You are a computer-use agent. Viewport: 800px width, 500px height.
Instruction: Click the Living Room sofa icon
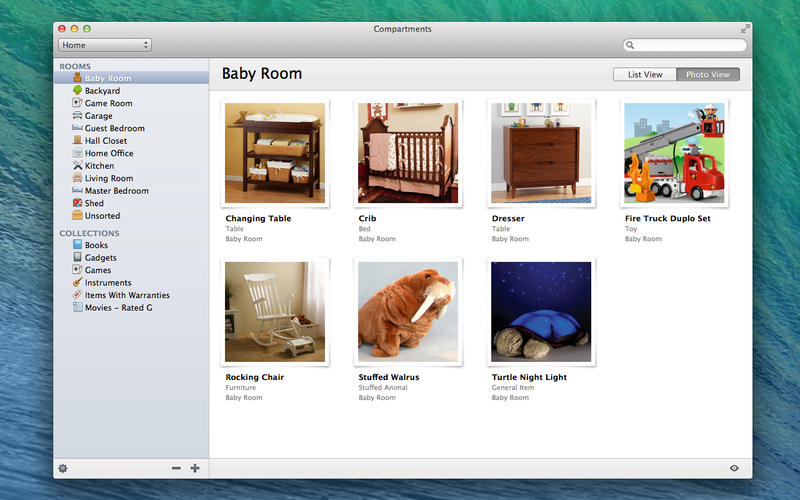click(x=78, y=178)
